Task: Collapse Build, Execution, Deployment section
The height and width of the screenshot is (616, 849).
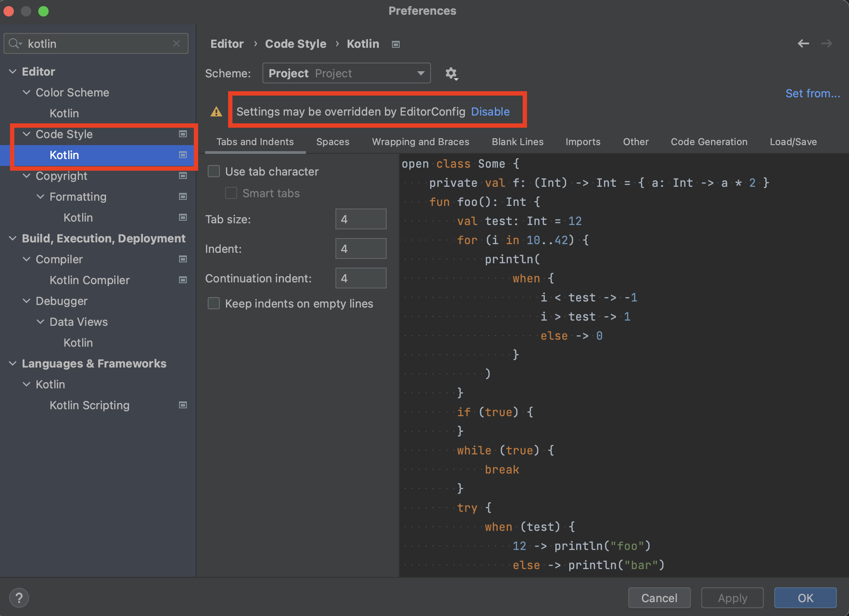Action: 13,238
